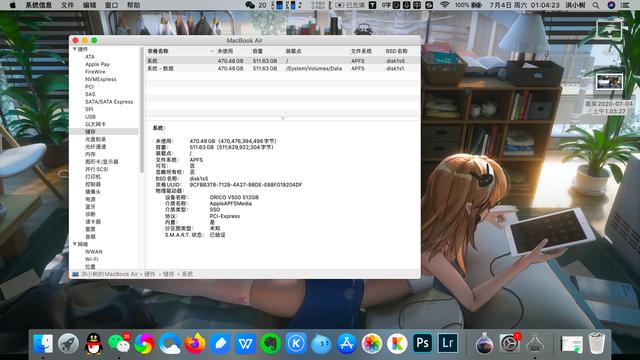Screen dimensions: 640x360
Task: Open the 窗口 menu in the menu bar
Action: [x=111, y=5]
